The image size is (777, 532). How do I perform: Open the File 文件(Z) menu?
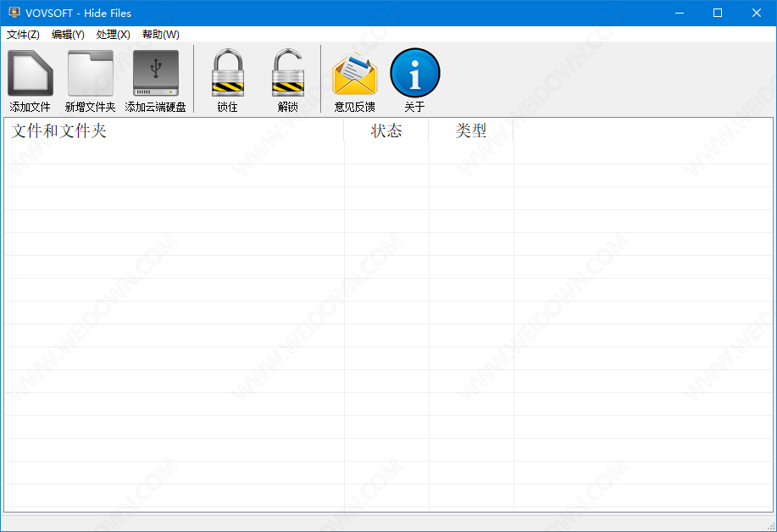click(23, 34)
